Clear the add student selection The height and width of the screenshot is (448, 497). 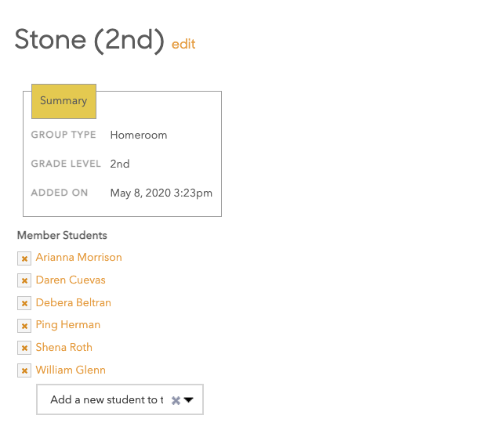(176, 400)
